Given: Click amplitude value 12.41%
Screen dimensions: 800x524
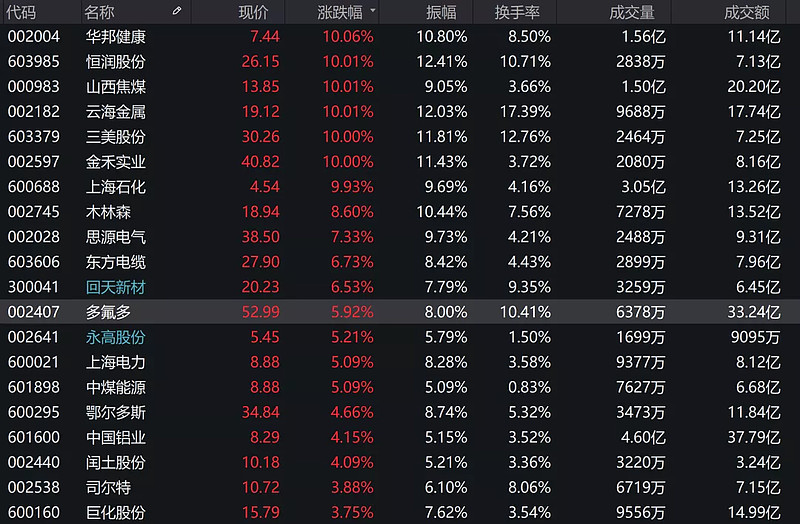Looking at the screenshot, I should [442, 62].
